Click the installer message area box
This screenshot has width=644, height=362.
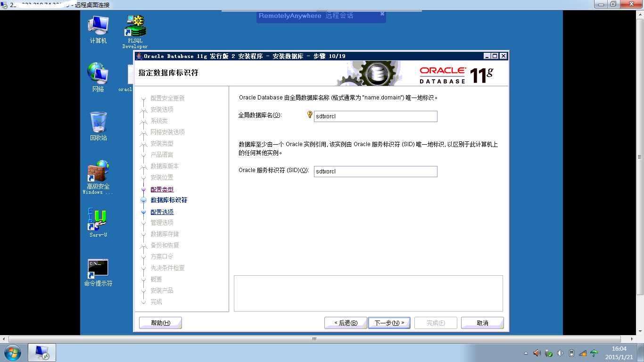tap(368, 293)
